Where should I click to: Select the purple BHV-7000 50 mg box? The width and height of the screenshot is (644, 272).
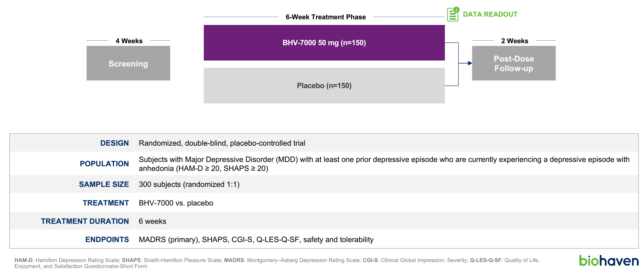click(324, 43)
